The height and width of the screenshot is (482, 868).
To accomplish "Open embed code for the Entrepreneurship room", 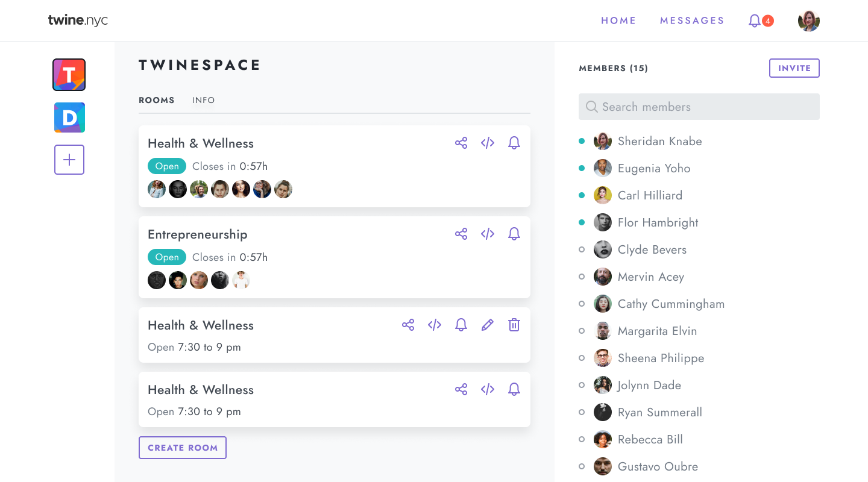I will [x=488, y=234].
